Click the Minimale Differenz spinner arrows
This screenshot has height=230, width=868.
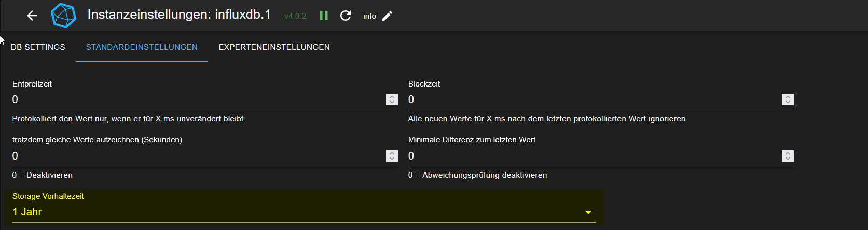(788, 156)
